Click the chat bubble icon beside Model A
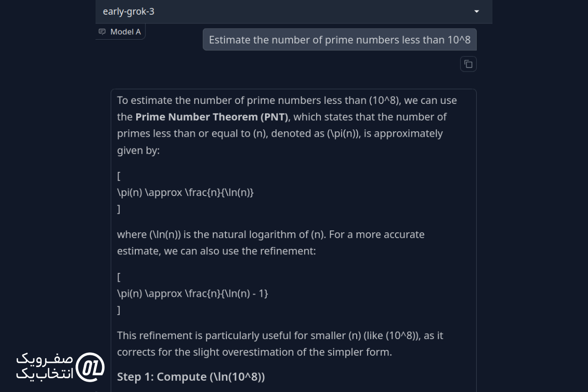 click(102, 32)
